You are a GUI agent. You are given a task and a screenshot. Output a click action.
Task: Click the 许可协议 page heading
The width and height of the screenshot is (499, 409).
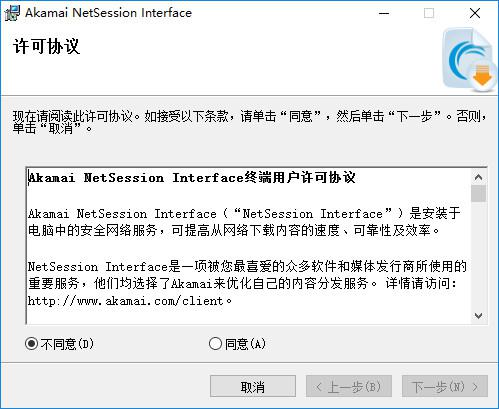point(47,46)
